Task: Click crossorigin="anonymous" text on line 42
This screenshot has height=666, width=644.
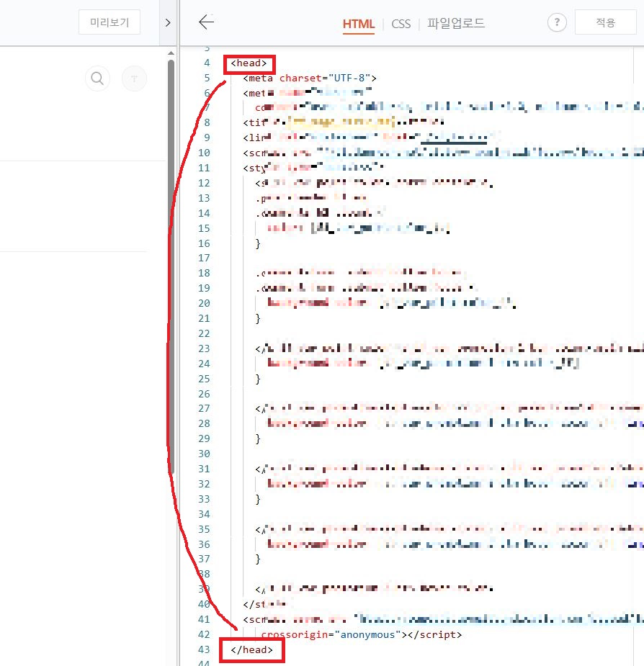Action: click(x=331, y=634)
